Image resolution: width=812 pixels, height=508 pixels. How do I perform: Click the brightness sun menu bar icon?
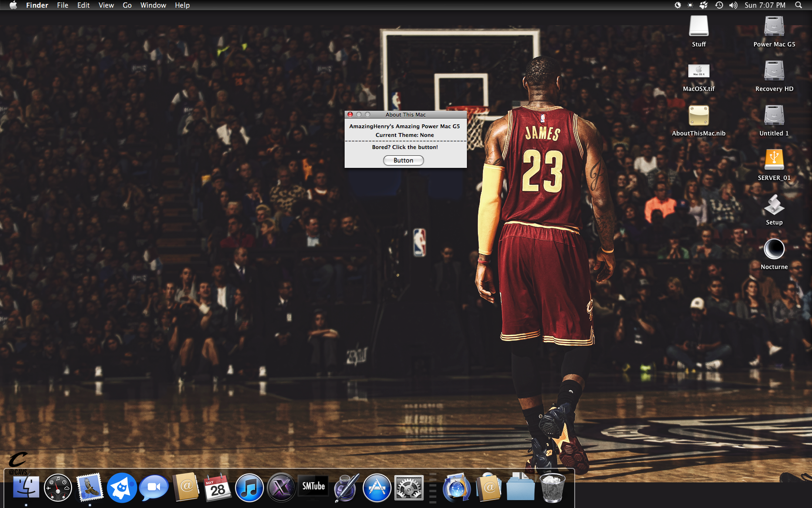point(690,5)
